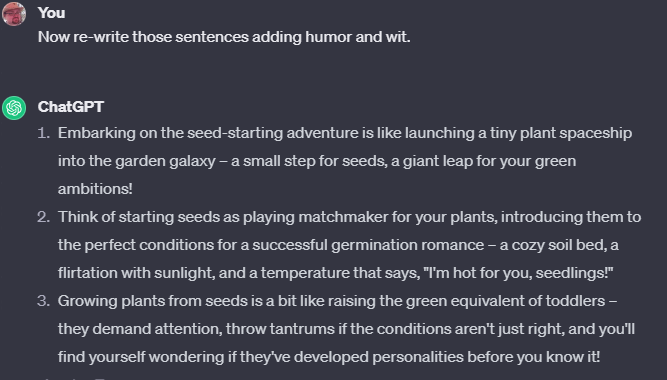Click the line about "germination romance"
Screen dimensions: 667x380
click(338, 245)
